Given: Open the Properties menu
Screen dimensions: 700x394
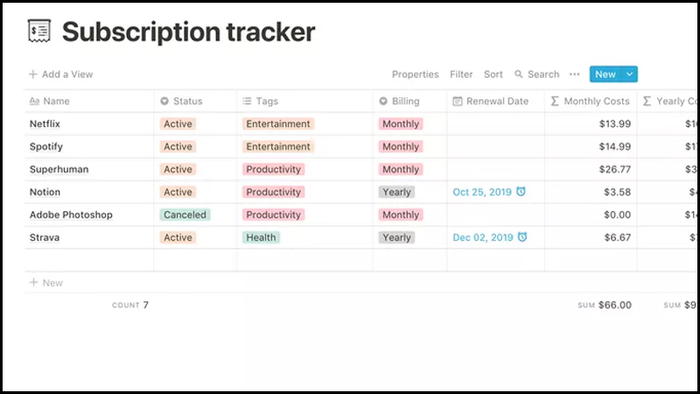Looking at the screenshot, I should click(415, 74).
